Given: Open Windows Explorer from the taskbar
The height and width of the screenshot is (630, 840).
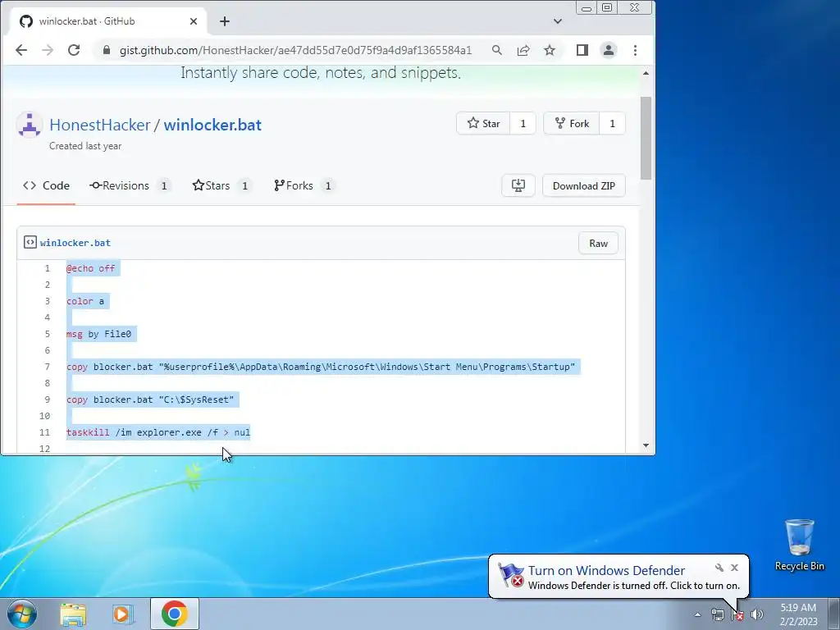Looking at the screenshot, I should coord(73,614).
